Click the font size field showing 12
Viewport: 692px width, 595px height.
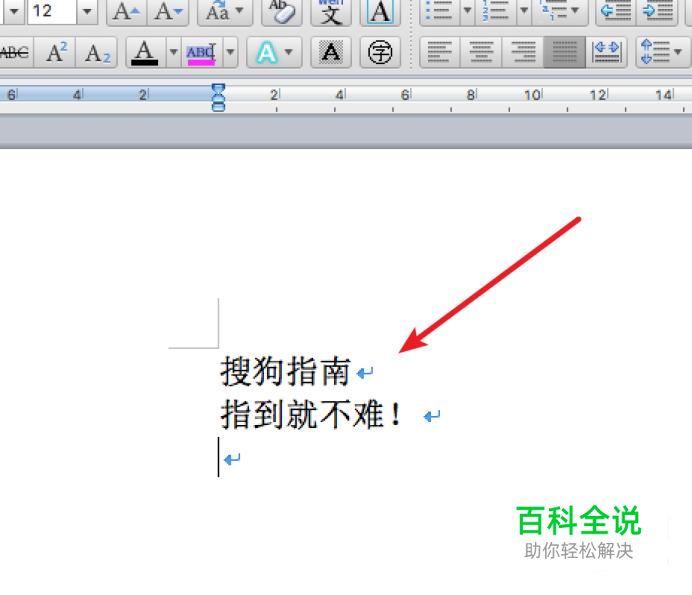pos(52,11)
